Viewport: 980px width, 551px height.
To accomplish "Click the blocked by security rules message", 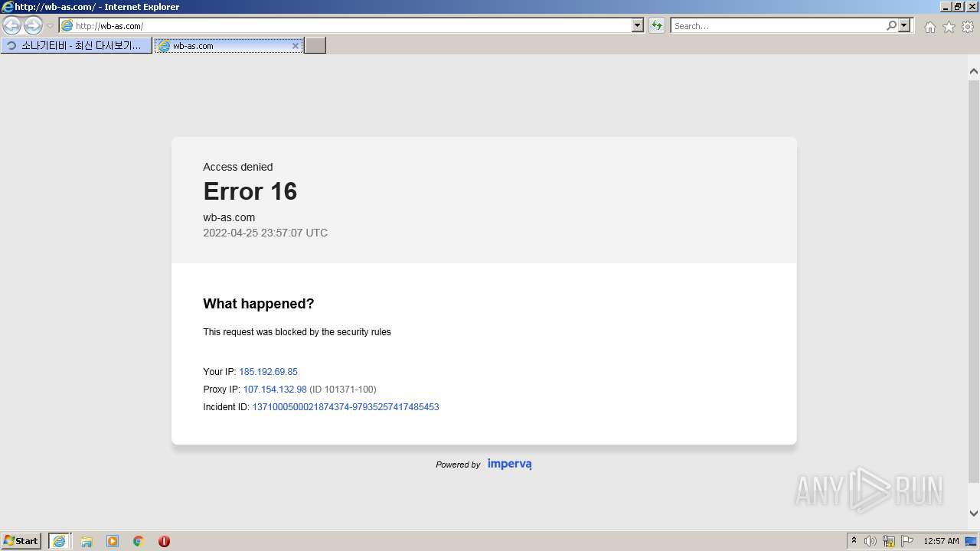I will [297, 332].
